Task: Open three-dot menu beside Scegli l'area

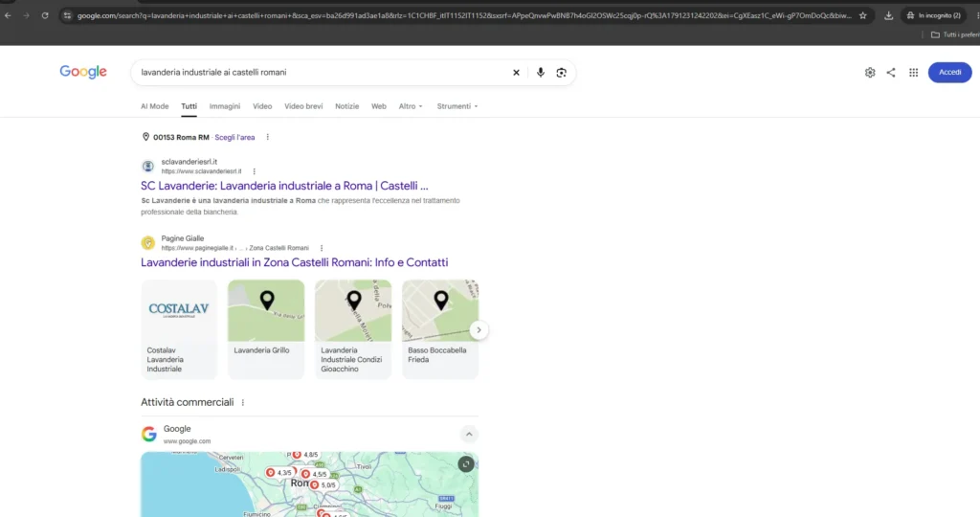Action: pos(268,137)
